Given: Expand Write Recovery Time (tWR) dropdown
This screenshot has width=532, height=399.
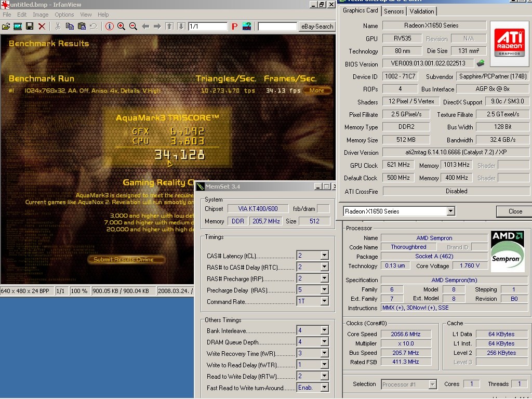Looking at the screenshot, I should point(324,353).
